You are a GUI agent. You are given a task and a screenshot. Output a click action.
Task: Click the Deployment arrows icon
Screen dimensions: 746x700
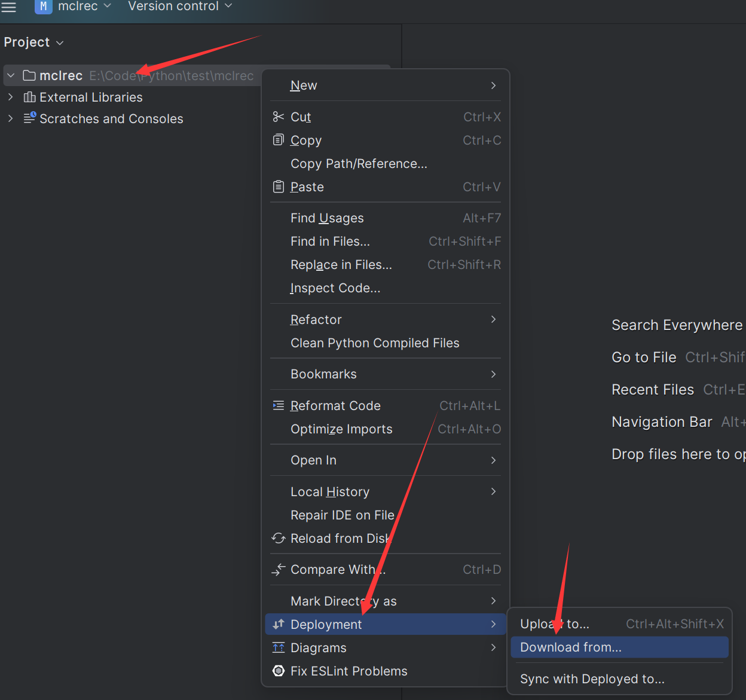(x=279, y=624)
